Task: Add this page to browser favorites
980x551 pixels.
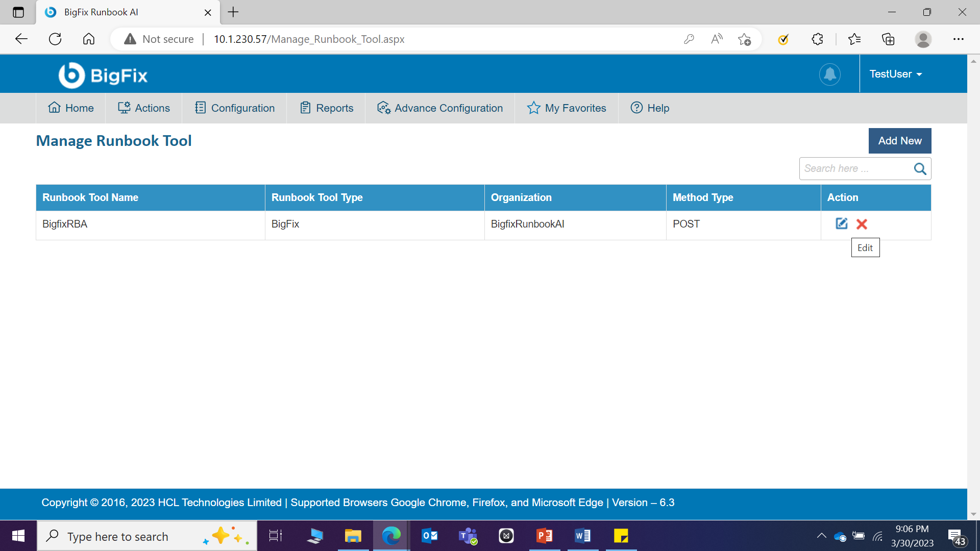Action: (744, 39)
